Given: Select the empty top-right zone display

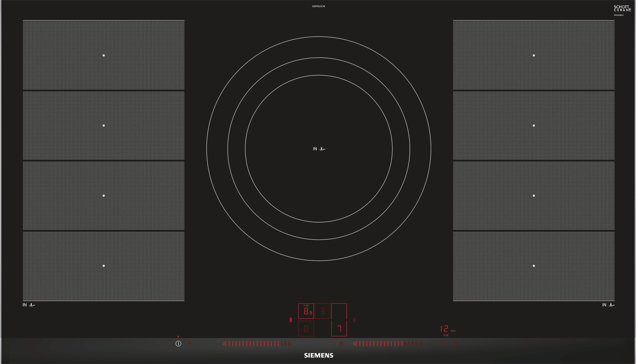Looking at the screenshot, I should [339, 311].
